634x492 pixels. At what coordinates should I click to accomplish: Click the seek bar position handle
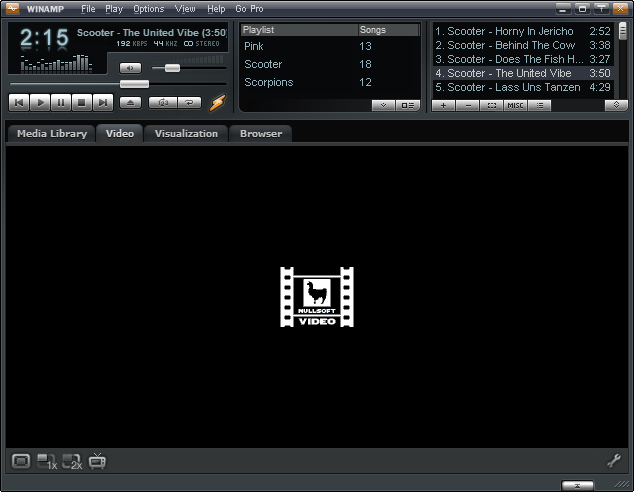pyautogui.click(x=134, y=84)
